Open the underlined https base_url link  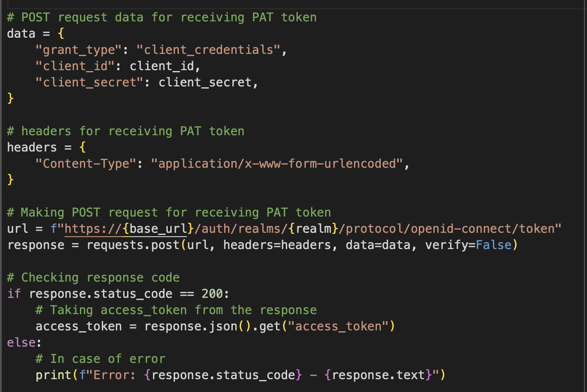pyautogui.click(x=126, y=229)
